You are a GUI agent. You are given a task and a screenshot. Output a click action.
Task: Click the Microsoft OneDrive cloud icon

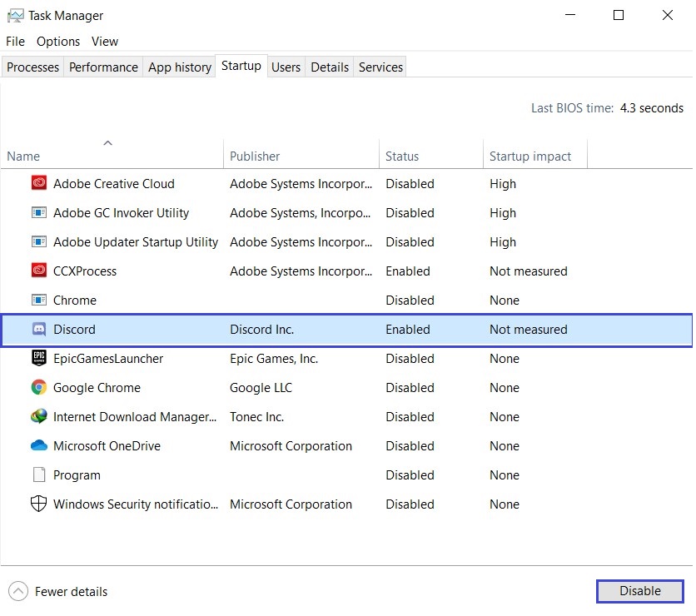coord(38,445)
